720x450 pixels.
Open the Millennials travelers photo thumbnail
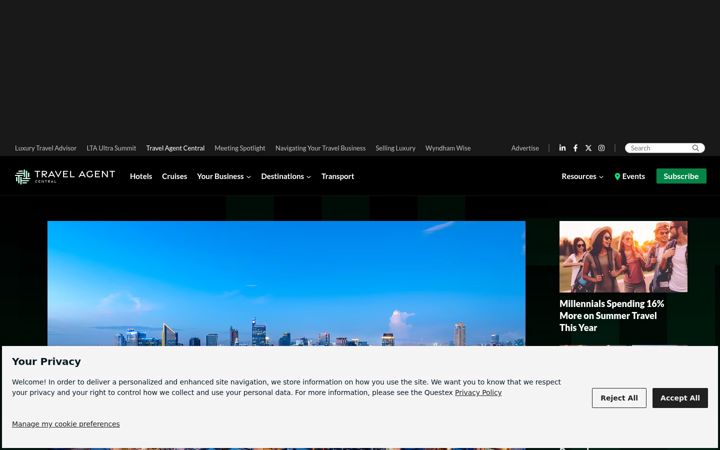click(x=623, y=257)
